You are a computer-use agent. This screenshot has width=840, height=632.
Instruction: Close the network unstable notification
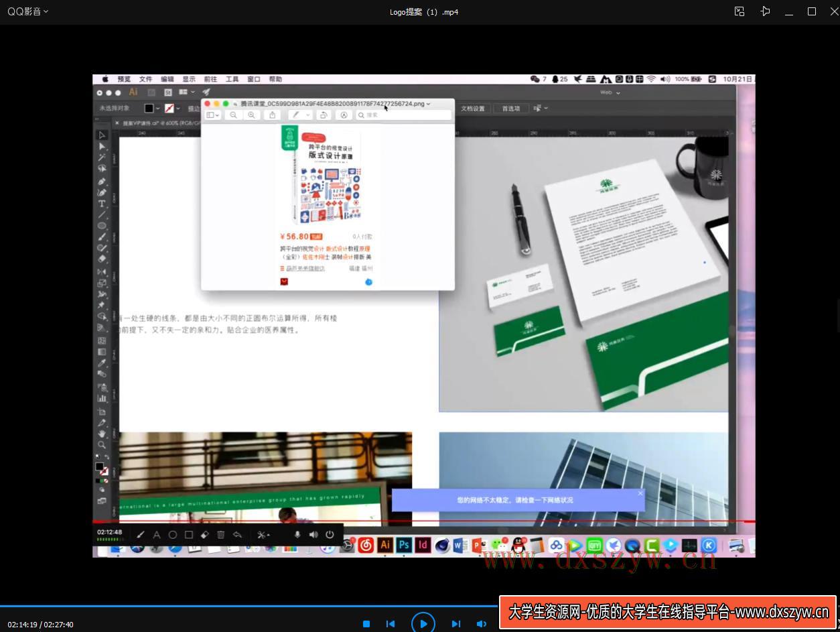click(640, 493)
